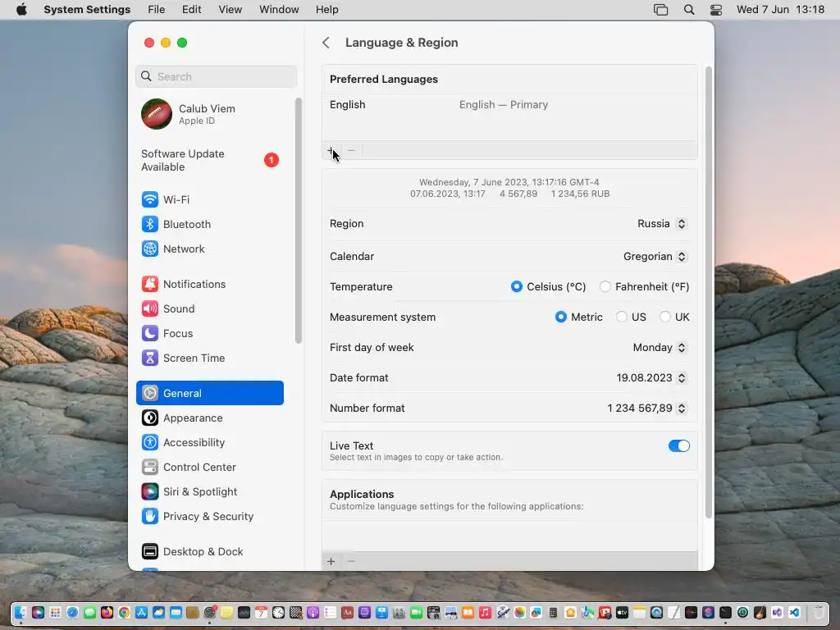Open Control Center settings in the sidebar
The image size is (840, 630).
[x=209, y=467]
